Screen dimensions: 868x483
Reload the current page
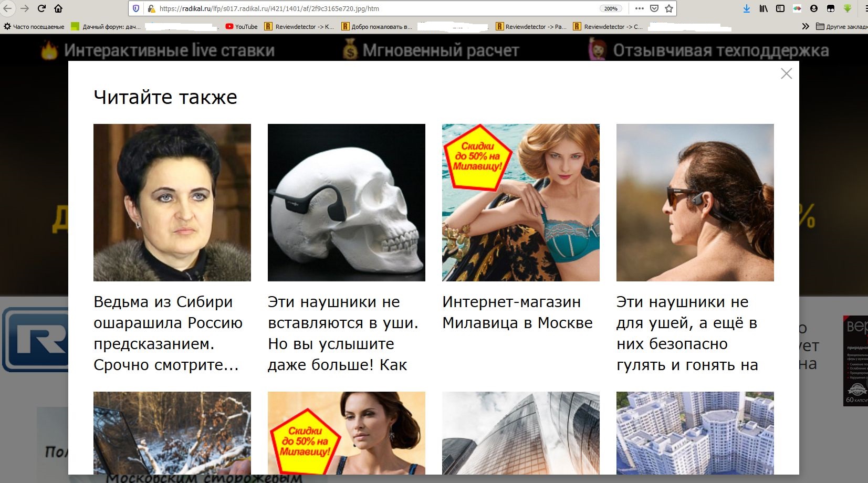point(41,8)
